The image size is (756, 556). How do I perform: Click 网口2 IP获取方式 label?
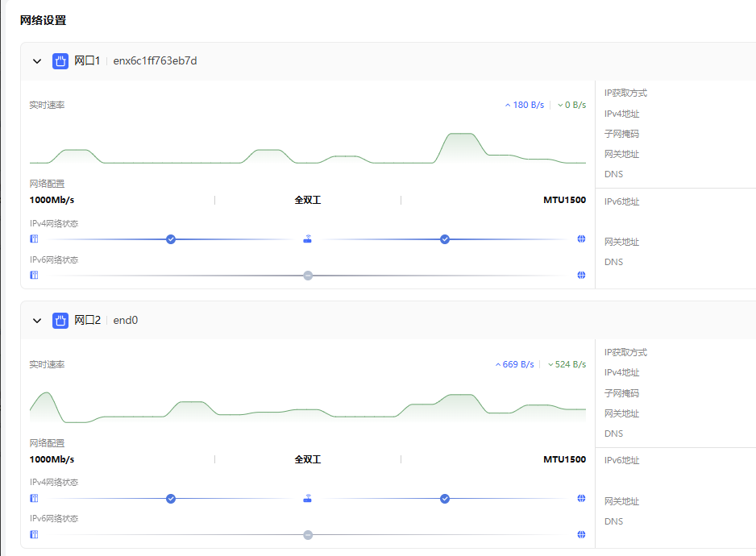625,352
